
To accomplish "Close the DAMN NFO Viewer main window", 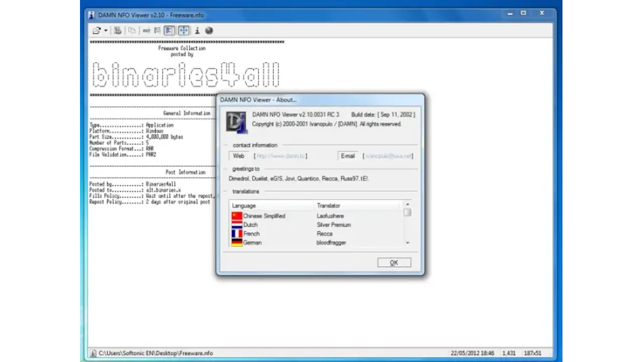I will (x=542, y=13).
